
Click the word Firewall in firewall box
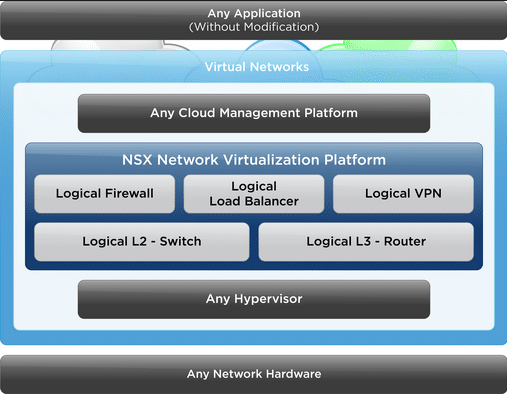click(129, 193)
